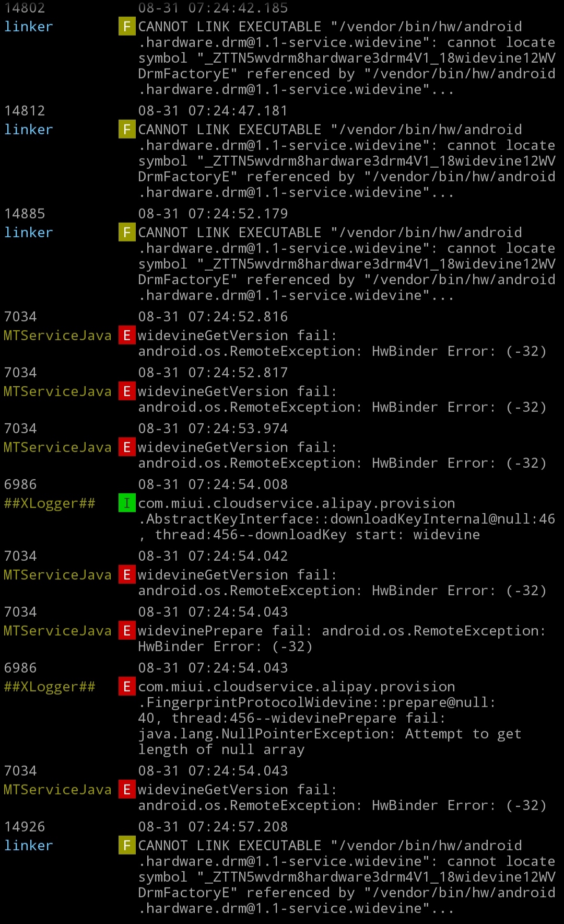Select the F badge of linker entry 14885

[127, 232]
